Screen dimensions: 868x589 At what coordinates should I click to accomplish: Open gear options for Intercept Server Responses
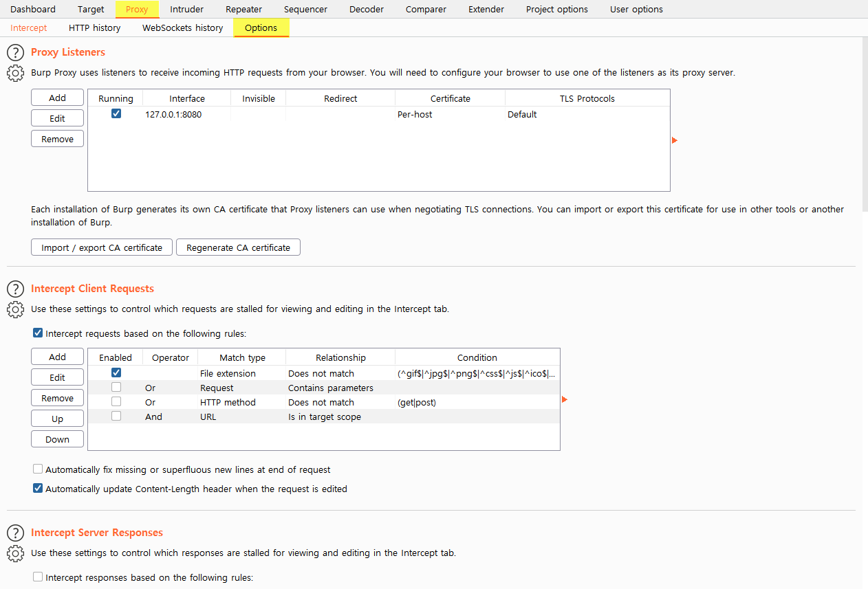(15, 553)
